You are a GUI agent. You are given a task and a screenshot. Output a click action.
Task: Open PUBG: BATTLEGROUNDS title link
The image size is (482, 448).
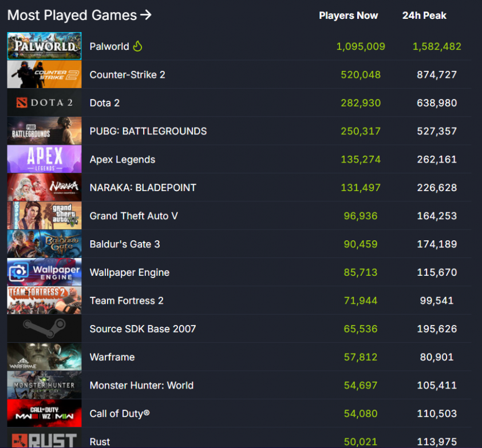coord(148,131)
